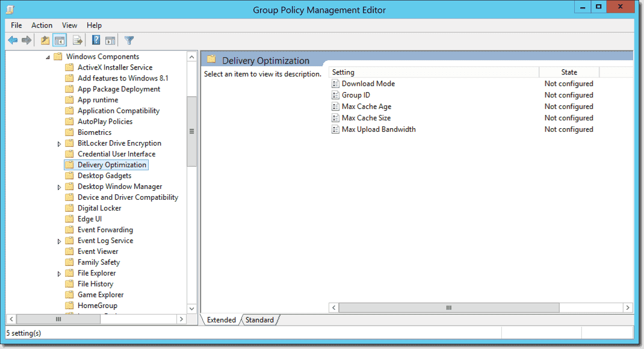The image size is (644, 349).
Task: Select Add features to Windows 8.1
Action: point(123,78)
